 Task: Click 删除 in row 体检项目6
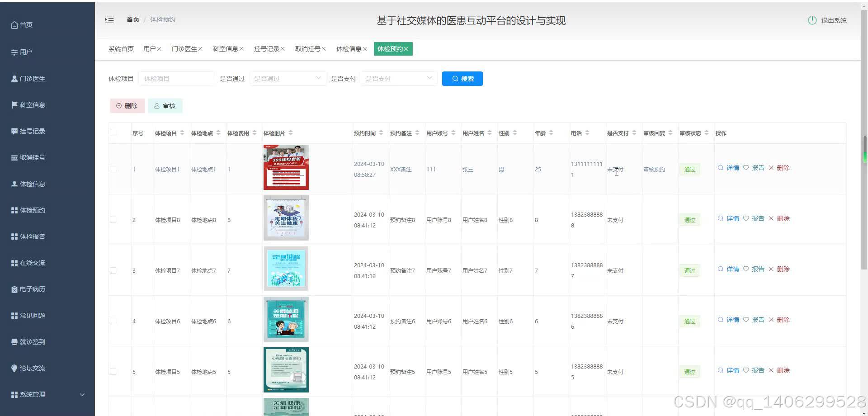tap(779, 320)
